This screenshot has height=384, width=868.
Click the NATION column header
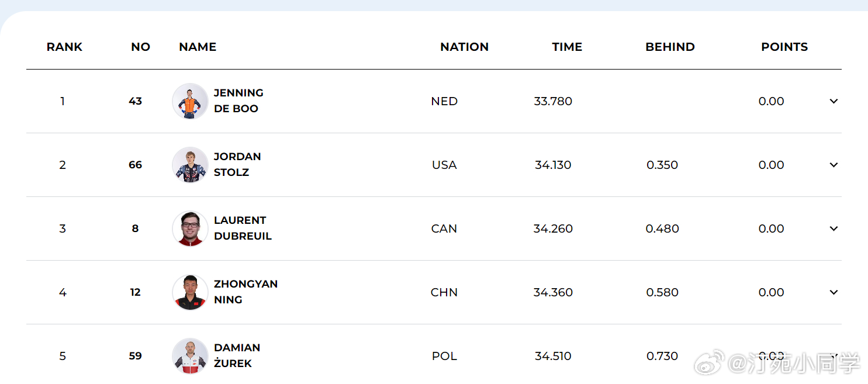tap(464, 47)
